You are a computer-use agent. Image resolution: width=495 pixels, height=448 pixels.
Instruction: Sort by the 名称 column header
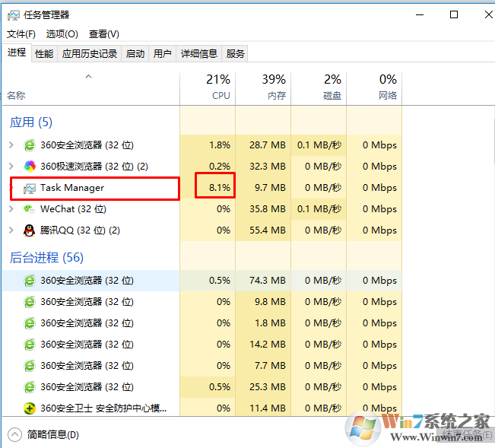[91, 89]
